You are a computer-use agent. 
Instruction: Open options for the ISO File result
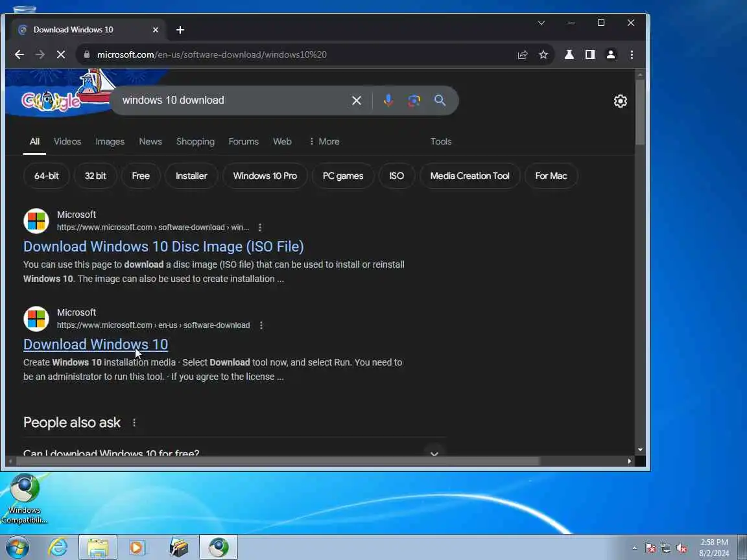pos(259,227)
